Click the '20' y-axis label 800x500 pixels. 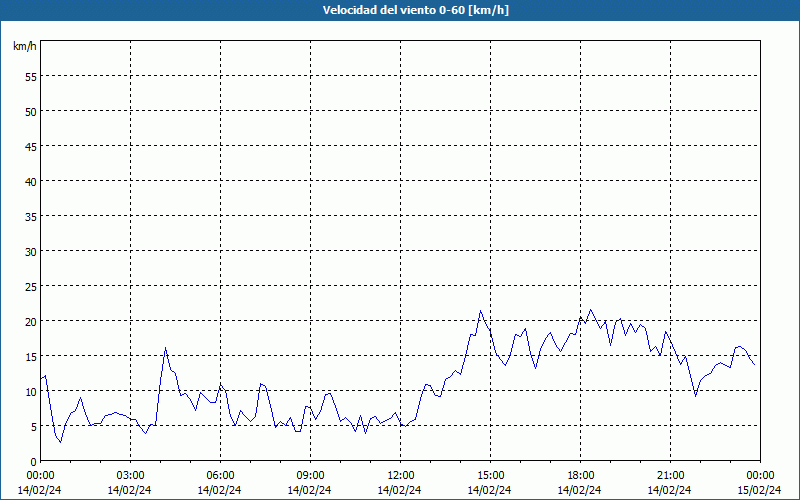coord(31,321)
